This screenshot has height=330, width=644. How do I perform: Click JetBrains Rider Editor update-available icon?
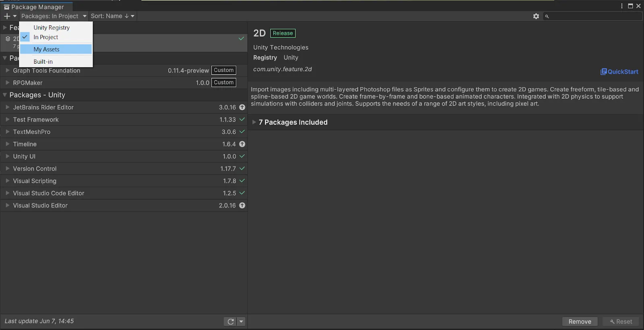pyautogui.click(x=242, y=107)
